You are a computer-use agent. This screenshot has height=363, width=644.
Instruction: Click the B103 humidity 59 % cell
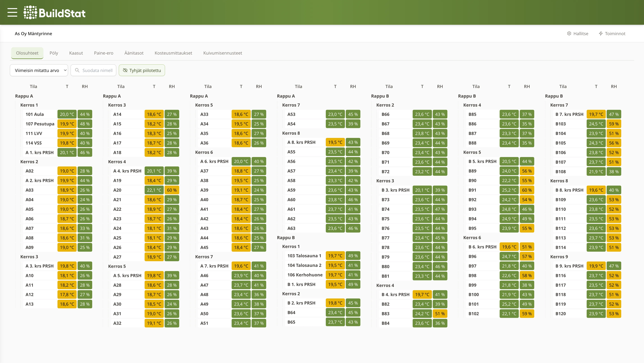click(x=614, y=124)
